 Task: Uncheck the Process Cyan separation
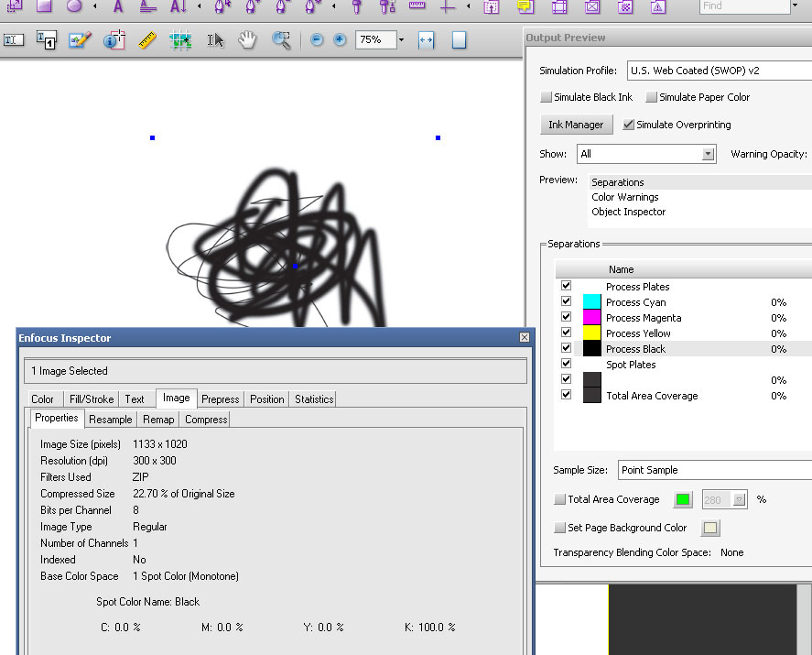coord(566,301)
